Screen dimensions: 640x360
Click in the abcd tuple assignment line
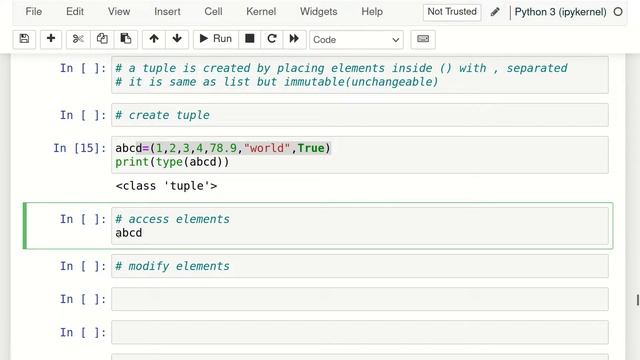click(223, 148)
